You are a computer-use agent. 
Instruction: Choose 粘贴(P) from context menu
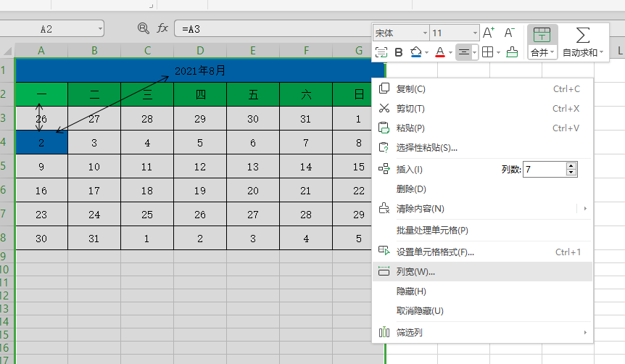[x=482, y=128]
